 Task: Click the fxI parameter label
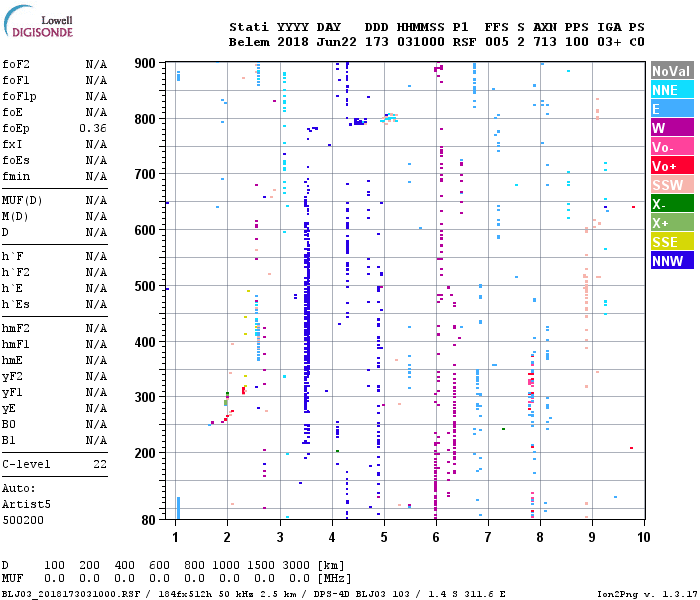(x=12, y=144)
